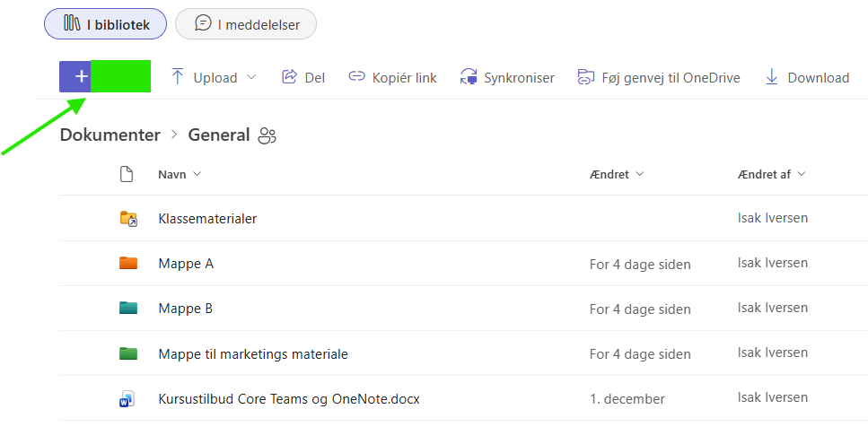Click the Word icon for Kursustilbud document
The width and height of the screenshot is (868, 444).
tap(127, 398)
